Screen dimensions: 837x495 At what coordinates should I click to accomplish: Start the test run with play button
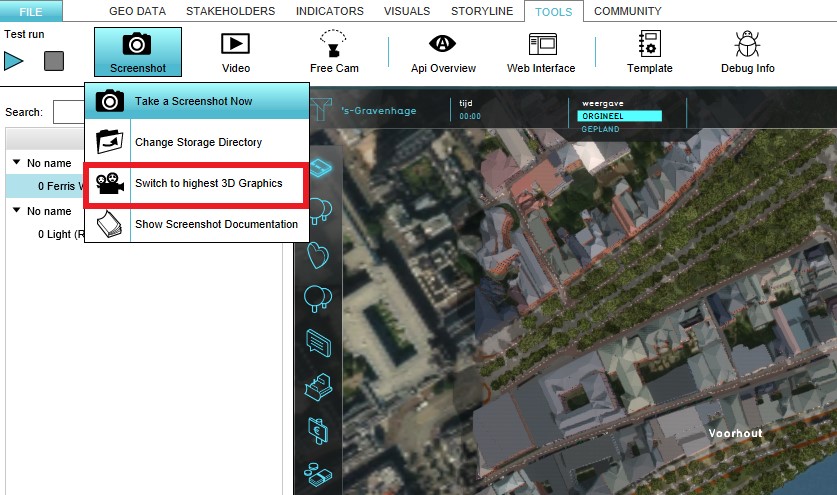(14, 61)
